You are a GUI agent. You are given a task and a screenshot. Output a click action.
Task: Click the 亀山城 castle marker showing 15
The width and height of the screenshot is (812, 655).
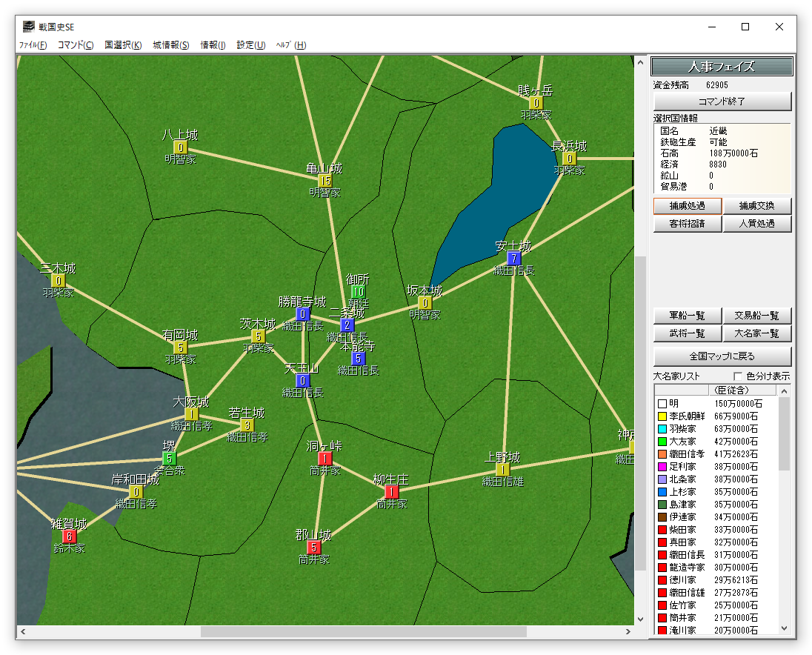tap(325, 180)
